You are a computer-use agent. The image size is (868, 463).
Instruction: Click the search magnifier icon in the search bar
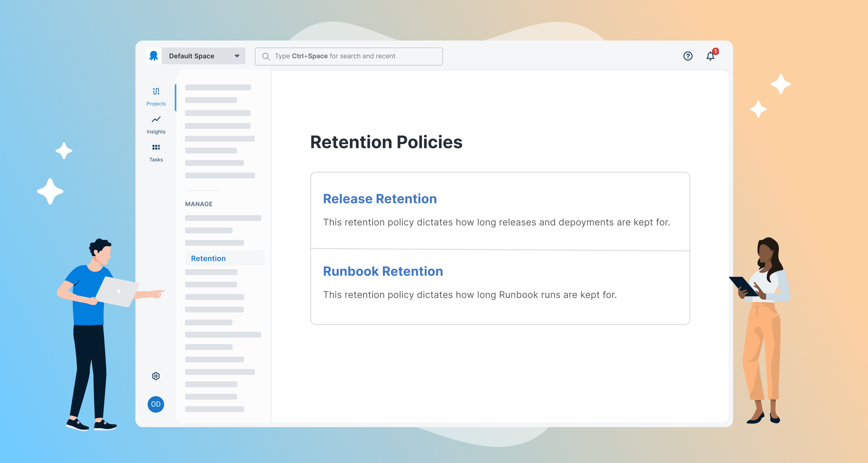[x=266, y=56]
